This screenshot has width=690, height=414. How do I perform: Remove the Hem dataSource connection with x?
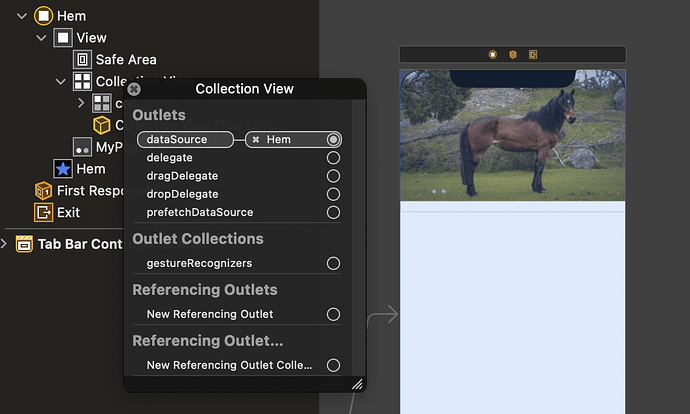coord(256,140)
